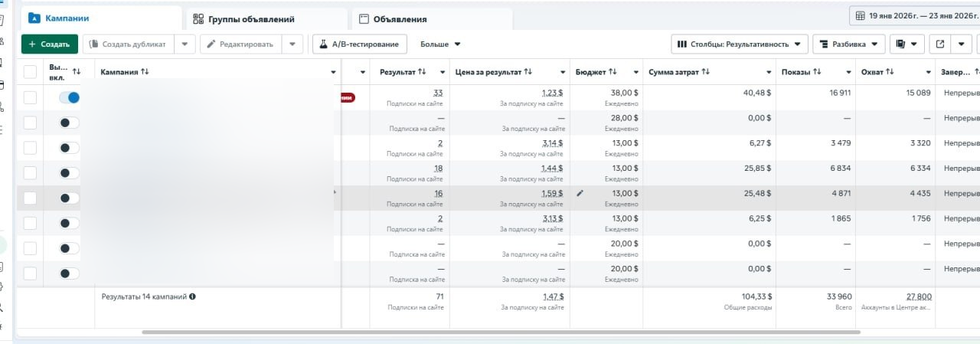Toggle off the campaign with 33 results
980x344 pixels.
click(x=70, y=97)
